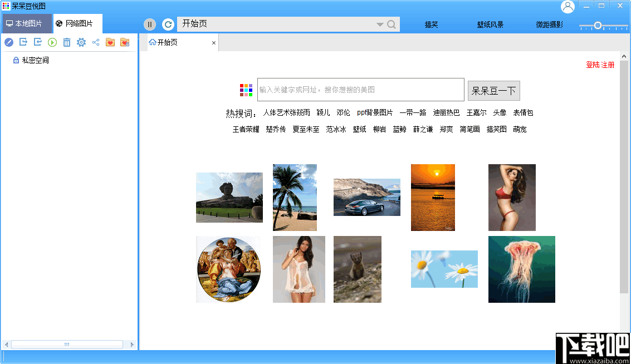Viewport: 631px width, 364px height.
Task: Open the locked private favorites folder icon
Action: [x=125, y=42]
